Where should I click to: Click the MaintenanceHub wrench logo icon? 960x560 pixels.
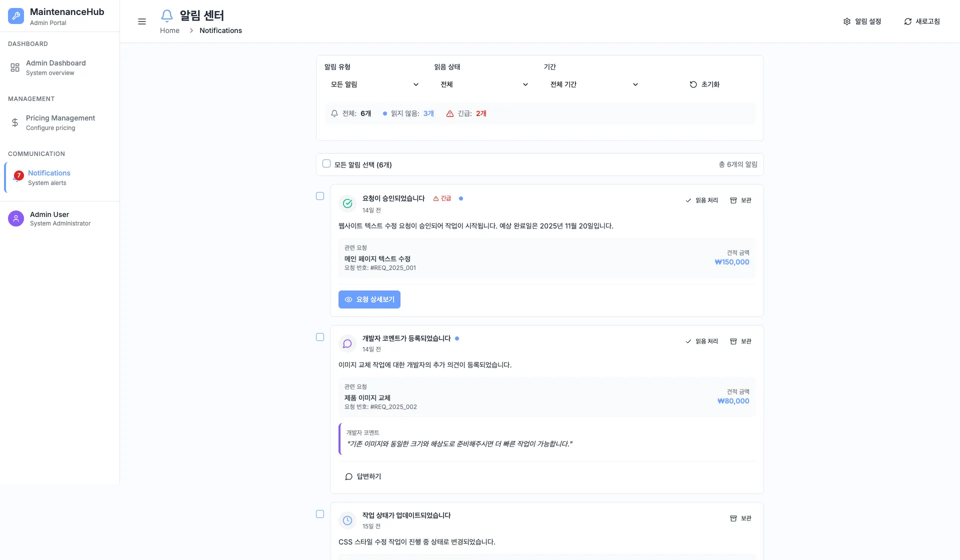16,16
